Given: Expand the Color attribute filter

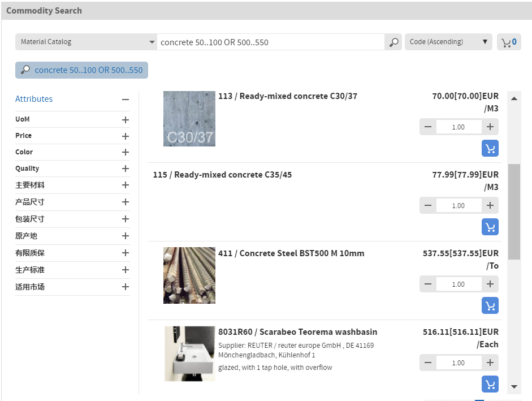Looking at the screenshot, I should [x=125, y=152].
